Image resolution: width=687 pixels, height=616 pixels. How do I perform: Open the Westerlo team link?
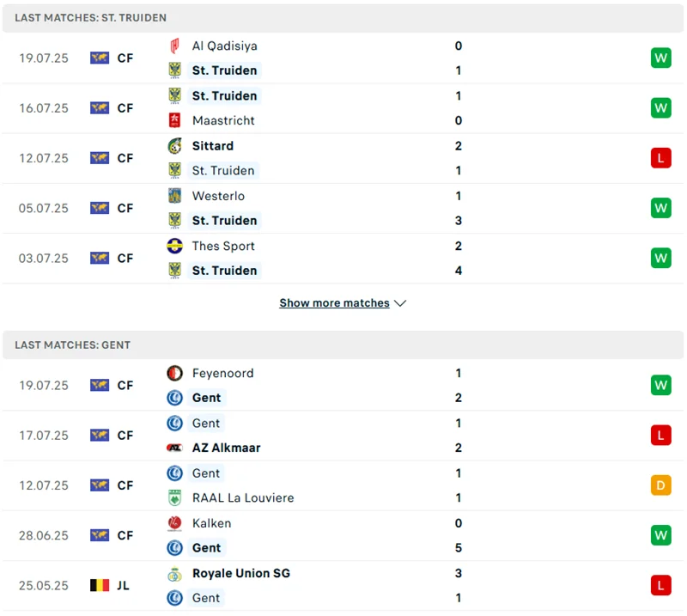click(x=218, y=196)
